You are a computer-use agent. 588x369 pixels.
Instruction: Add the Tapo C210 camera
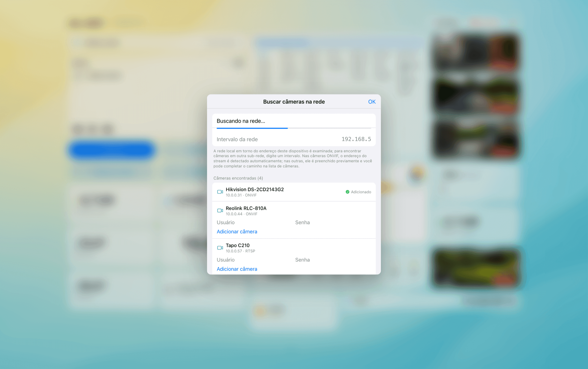[x=237, y=269]
